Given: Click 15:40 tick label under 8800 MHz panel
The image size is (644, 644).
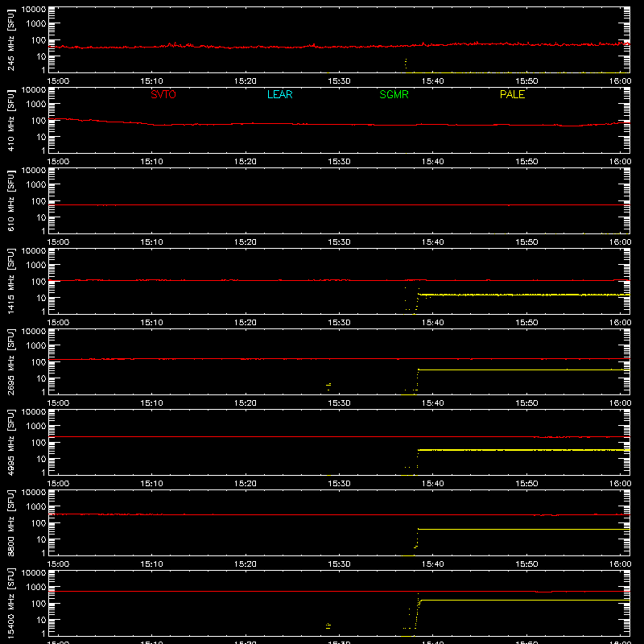Looking at the screenshot, I should pyautogui.click(x=433, y=564).
